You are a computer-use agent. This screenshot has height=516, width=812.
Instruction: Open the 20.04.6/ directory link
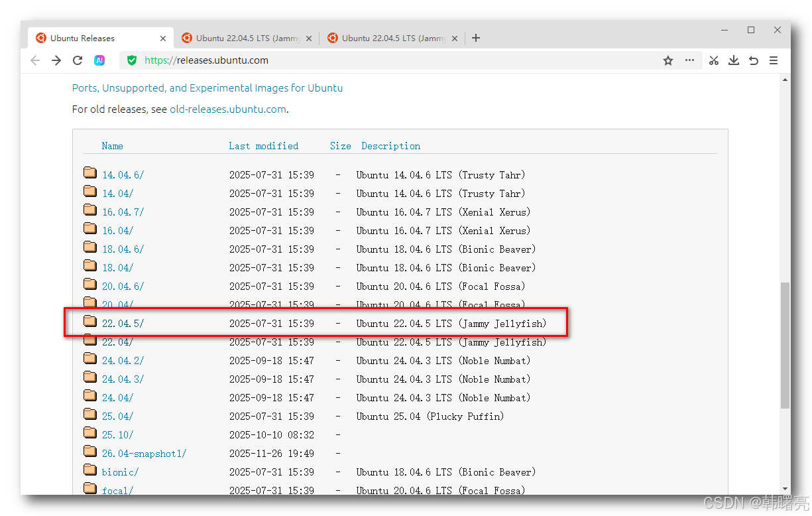[x=123, y=287]
